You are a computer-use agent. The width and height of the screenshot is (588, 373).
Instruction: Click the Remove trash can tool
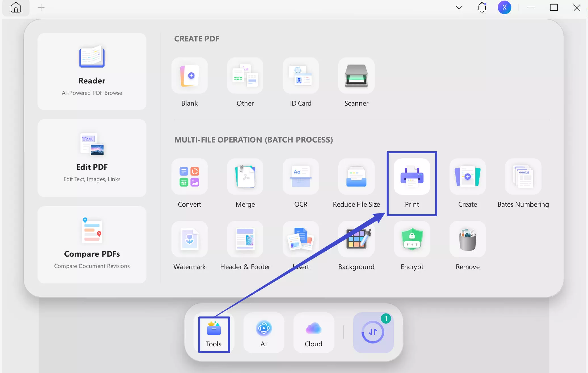tap(467, 239)
